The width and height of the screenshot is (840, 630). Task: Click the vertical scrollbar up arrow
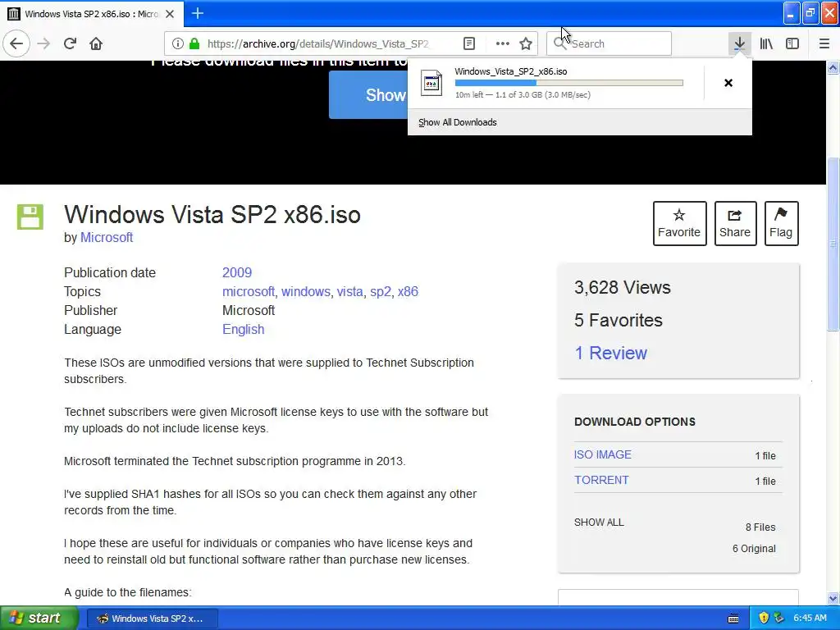[x=833, y=67]
